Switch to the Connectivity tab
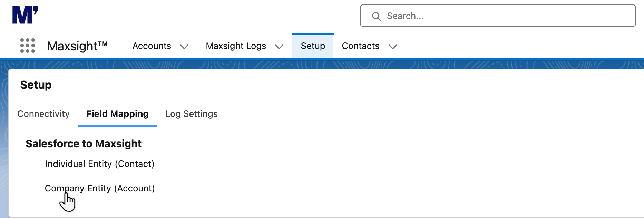The width and height of the screenshot is (644, 218). coord(43,114)
